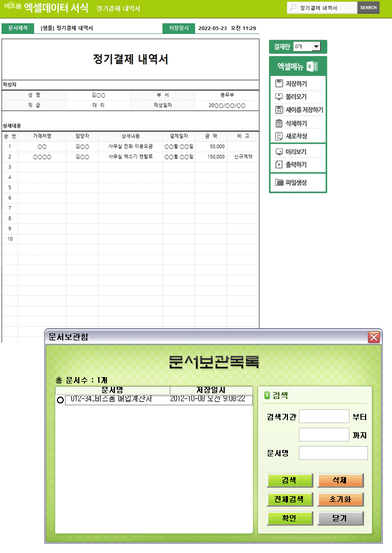Close the 문서보관함 dialog window
Image resolution: width=392 pixels, height=553 pixels.
[374, 337]
